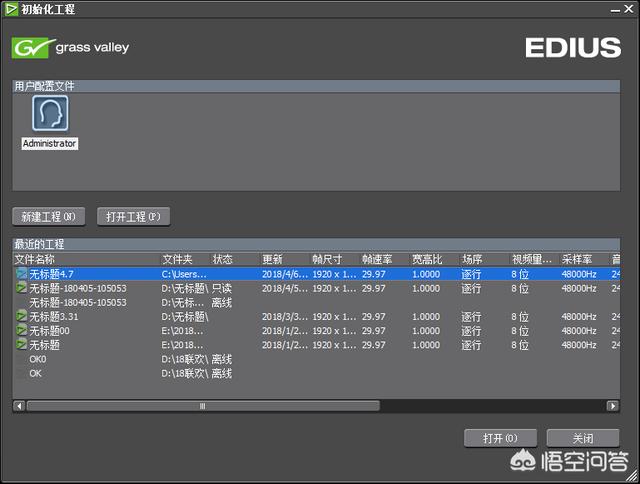
Task: Sort by the 文件名称 column header
Action: coord(87,259)
